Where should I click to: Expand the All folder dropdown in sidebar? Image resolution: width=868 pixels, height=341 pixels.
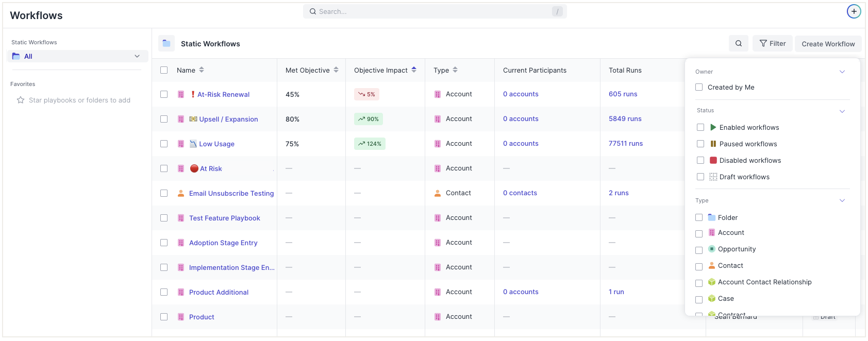[137, 57]
